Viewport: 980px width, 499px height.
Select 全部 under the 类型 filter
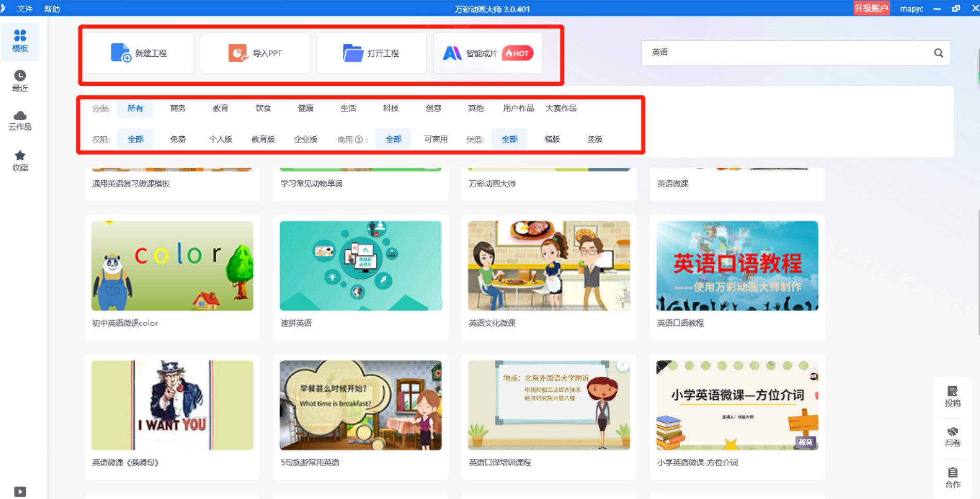click(x=509, y=139)
